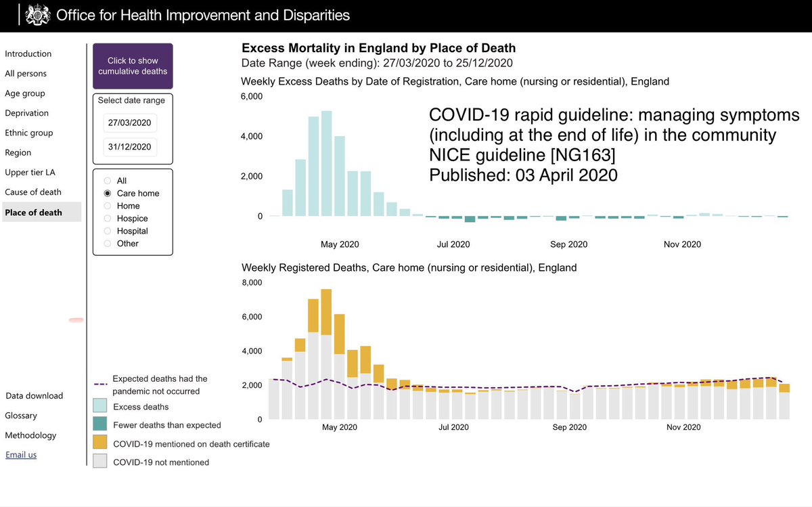
Task: Open the Age group section
Action: pyautogui.click(x=25, y=93)
